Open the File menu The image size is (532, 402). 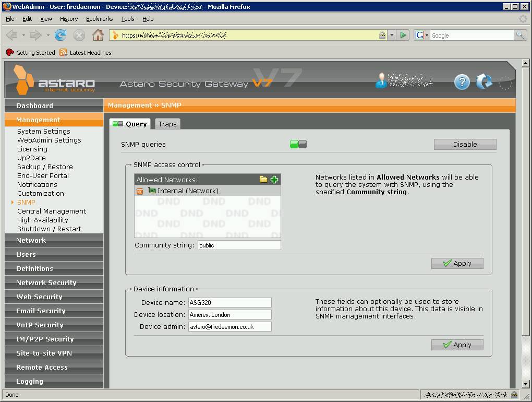[x=10, y=19]
